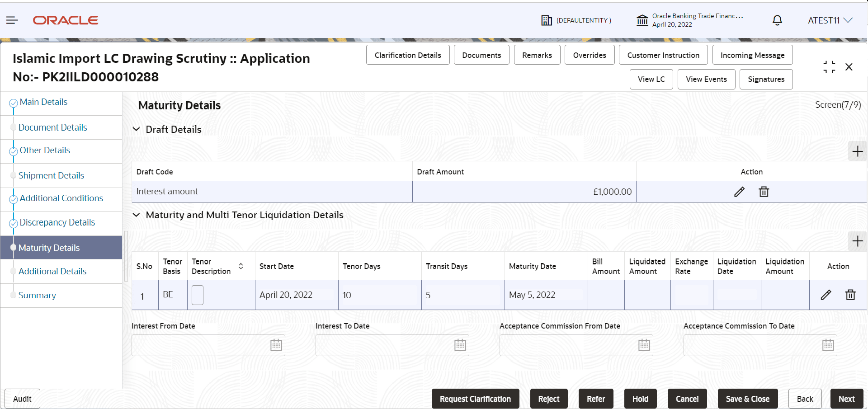Image resolution: width=868 pixels, height=409 pixels.
Task: Add a new maturity tenor row
Action: point(857,241)
